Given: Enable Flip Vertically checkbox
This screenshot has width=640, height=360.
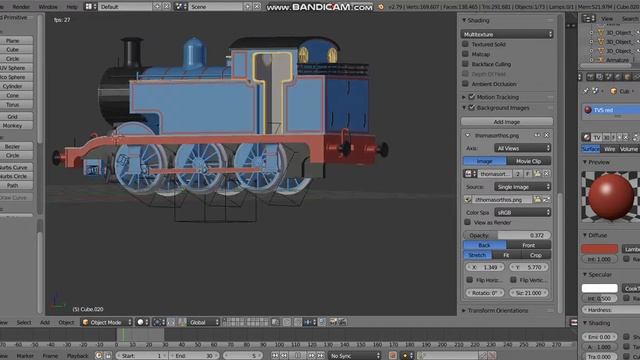Looking at the screenshot, I should pyautogui.click(x=513, y=280).
